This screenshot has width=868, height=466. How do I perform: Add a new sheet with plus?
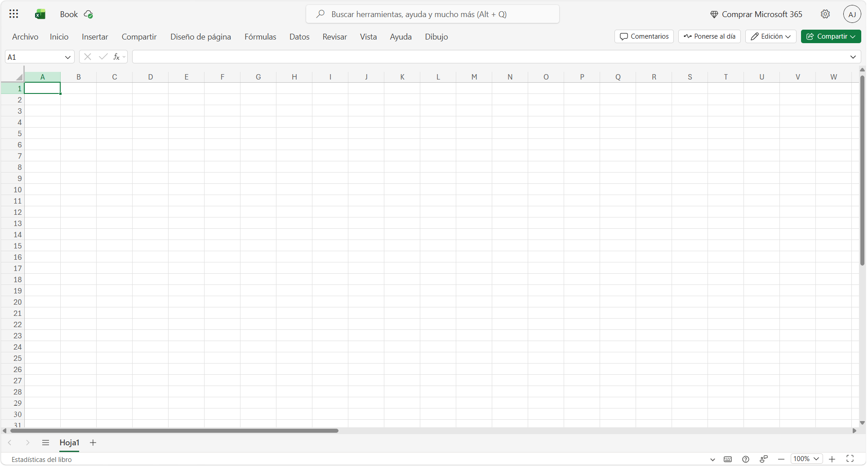(x=93, y=443)
